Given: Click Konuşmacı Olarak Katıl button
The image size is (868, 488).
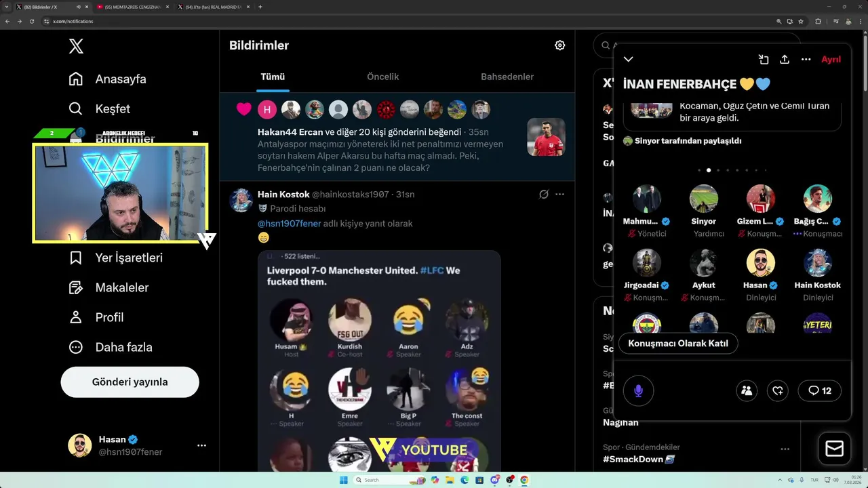Looking at the screenshot, I should point(678,343).
